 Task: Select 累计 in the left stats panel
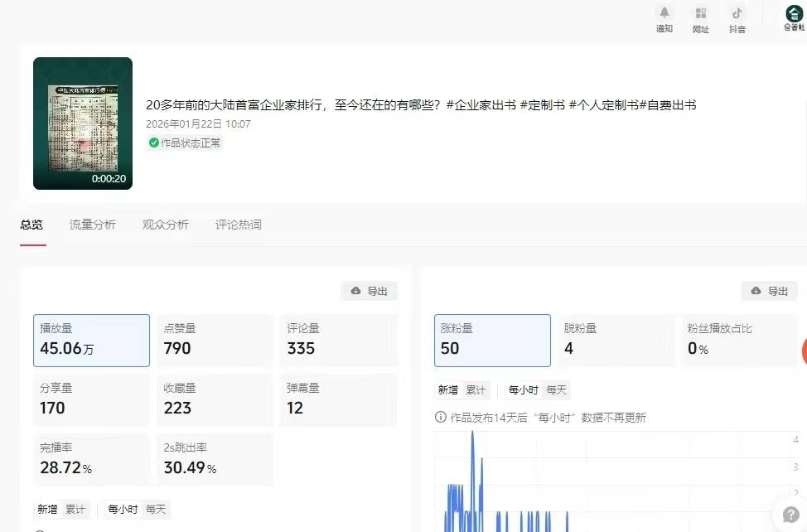75,509
